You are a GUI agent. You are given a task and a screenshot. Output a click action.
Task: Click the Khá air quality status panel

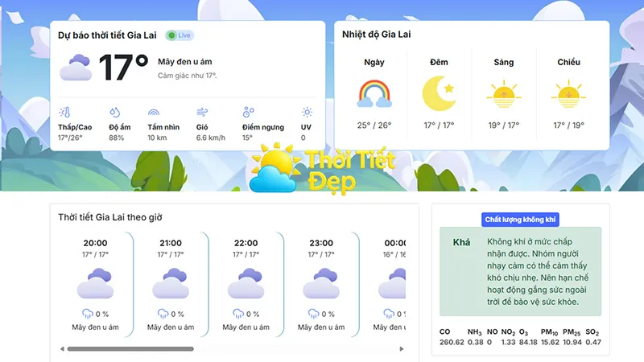pyautogui.click(x=520, y=271)
